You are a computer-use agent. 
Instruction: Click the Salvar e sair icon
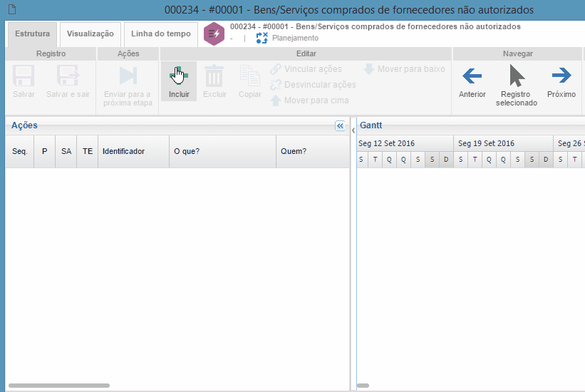tap(68, 77)
